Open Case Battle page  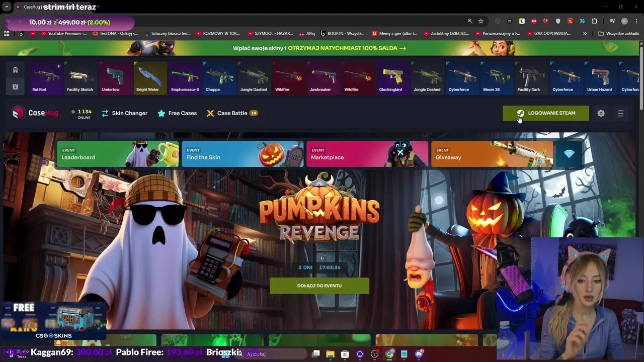pyautogui.click(x=232, y=113)
